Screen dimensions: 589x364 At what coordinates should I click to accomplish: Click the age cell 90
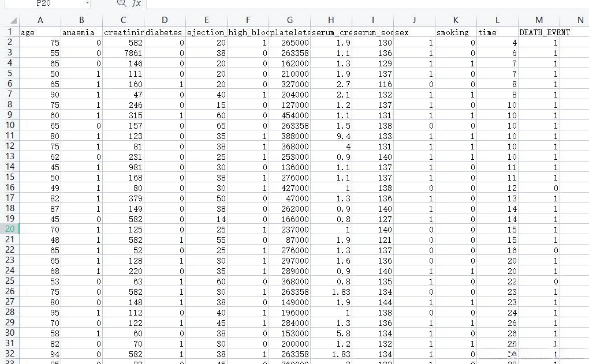pos(40,95)
